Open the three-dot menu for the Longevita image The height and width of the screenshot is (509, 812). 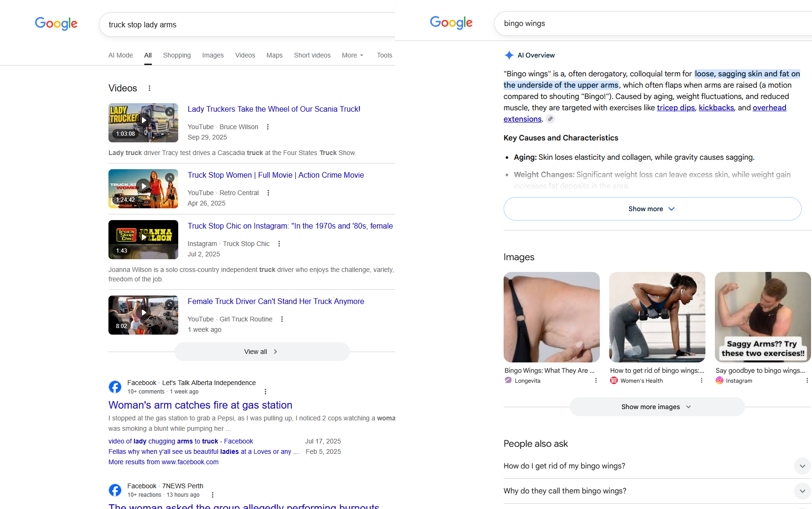pos(596,381)
